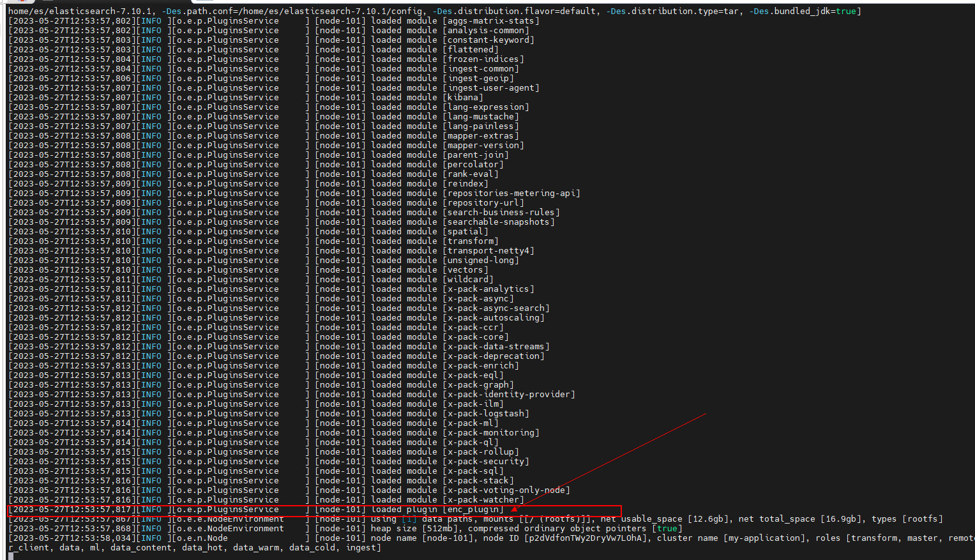Screen dimensions: 975x560
Task: Select repositories-metering-api module text
Action: point(511,193)
